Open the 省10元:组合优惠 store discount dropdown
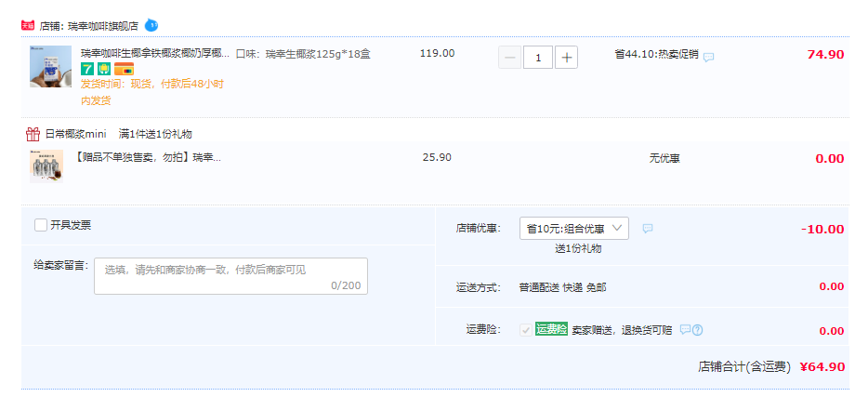The image size is (868, 397). coord(574,228)
